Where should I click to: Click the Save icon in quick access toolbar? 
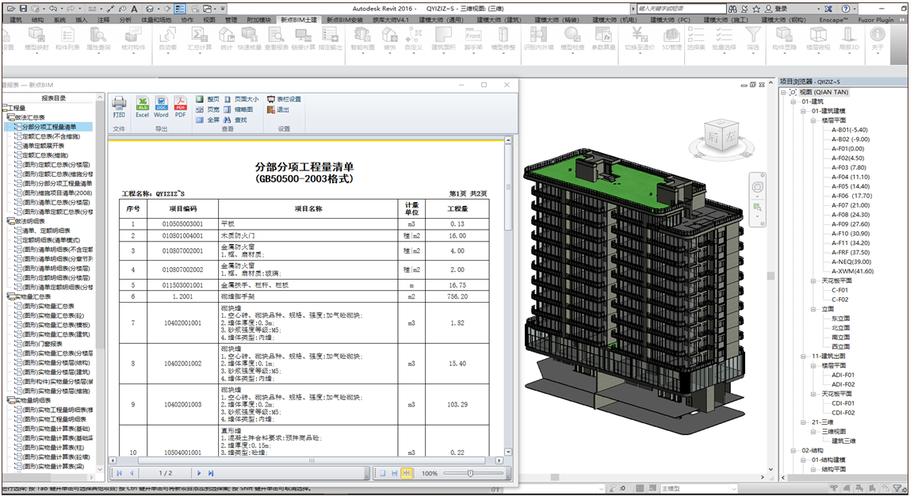[x=23, y=9]
